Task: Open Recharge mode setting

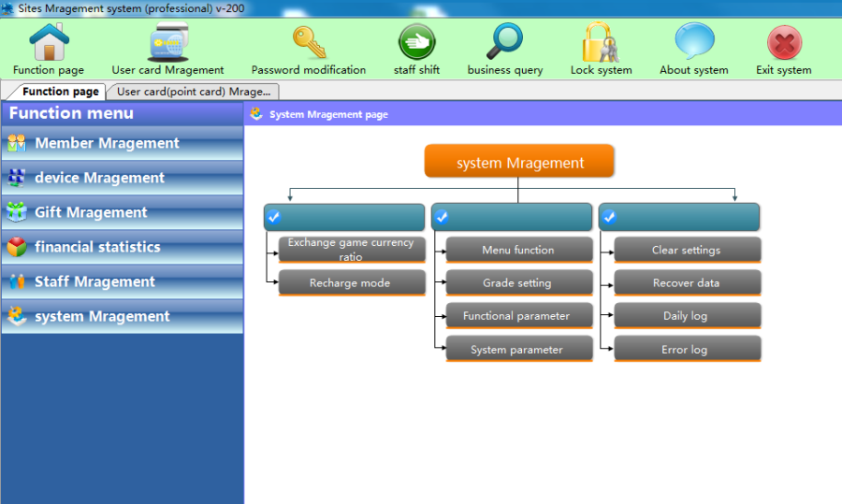Action: tap(352, 283)
